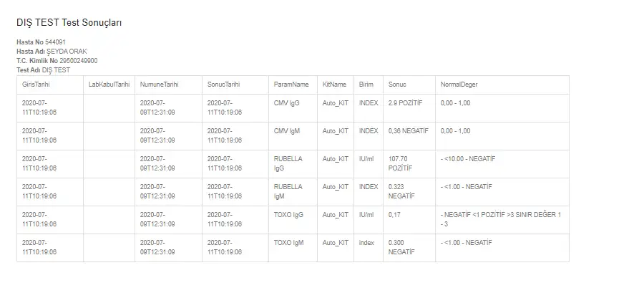Select the TOXO IgG parameter cell
Screen dimensions: 644x293
288,215
